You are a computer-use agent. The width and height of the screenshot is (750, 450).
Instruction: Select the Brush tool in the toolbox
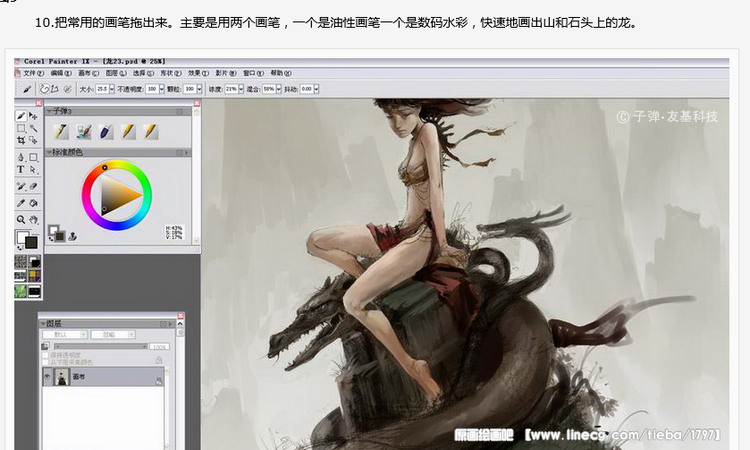(x=21, y=116)
